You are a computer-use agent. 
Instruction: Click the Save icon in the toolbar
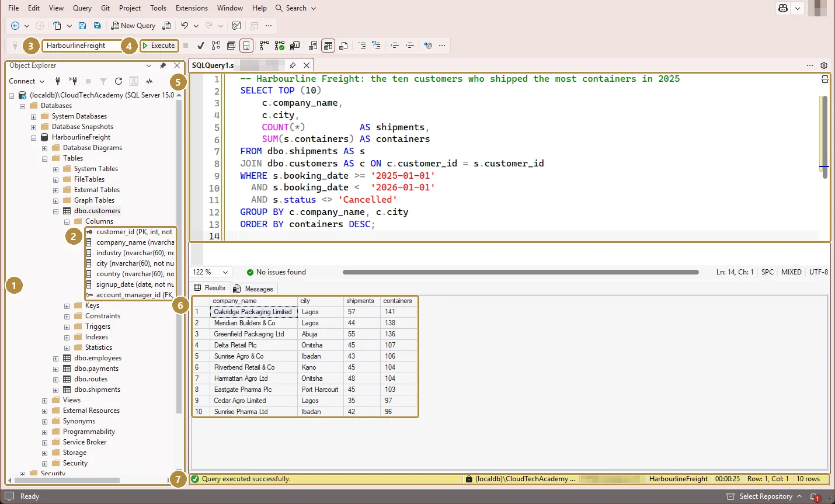[82, 26]
